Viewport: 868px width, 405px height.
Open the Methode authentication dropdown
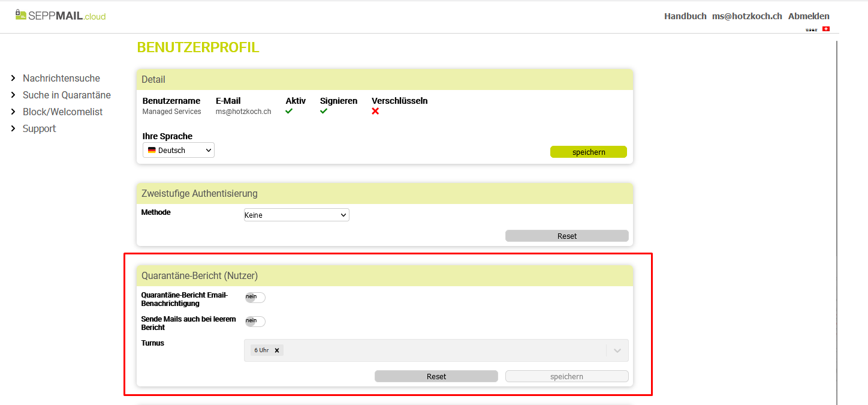point(296,215)
